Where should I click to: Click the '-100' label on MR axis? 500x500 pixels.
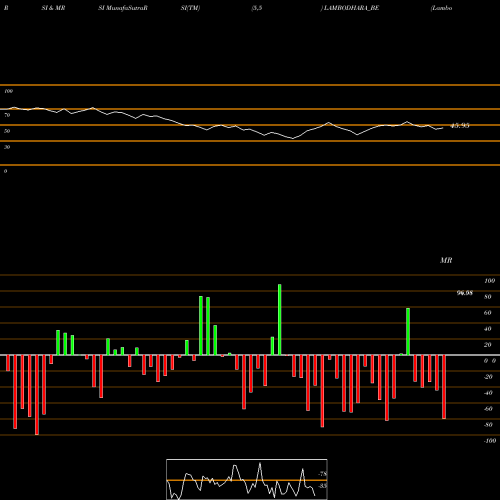490,441
